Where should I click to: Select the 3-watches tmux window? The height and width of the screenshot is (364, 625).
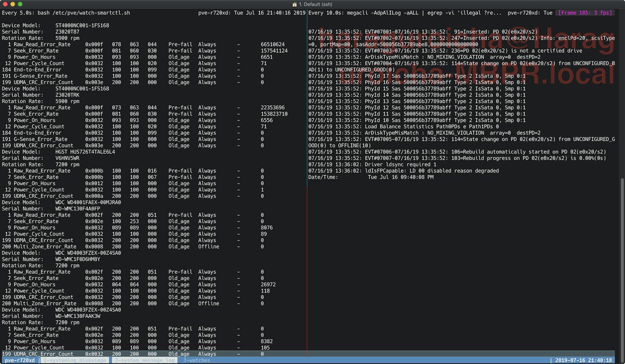point(196,361)
